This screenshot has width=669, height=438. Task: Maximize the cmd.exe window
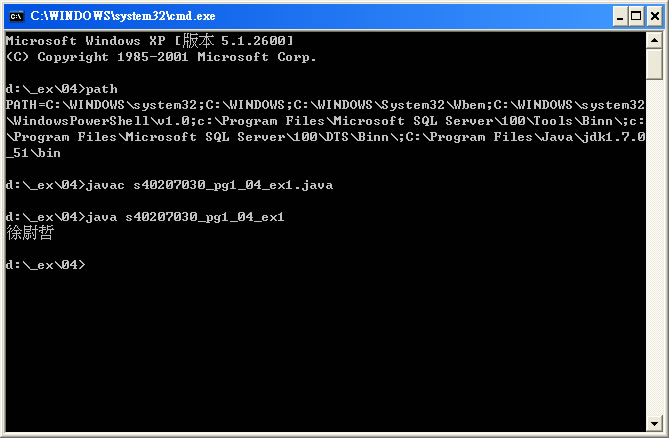point(636,17)
